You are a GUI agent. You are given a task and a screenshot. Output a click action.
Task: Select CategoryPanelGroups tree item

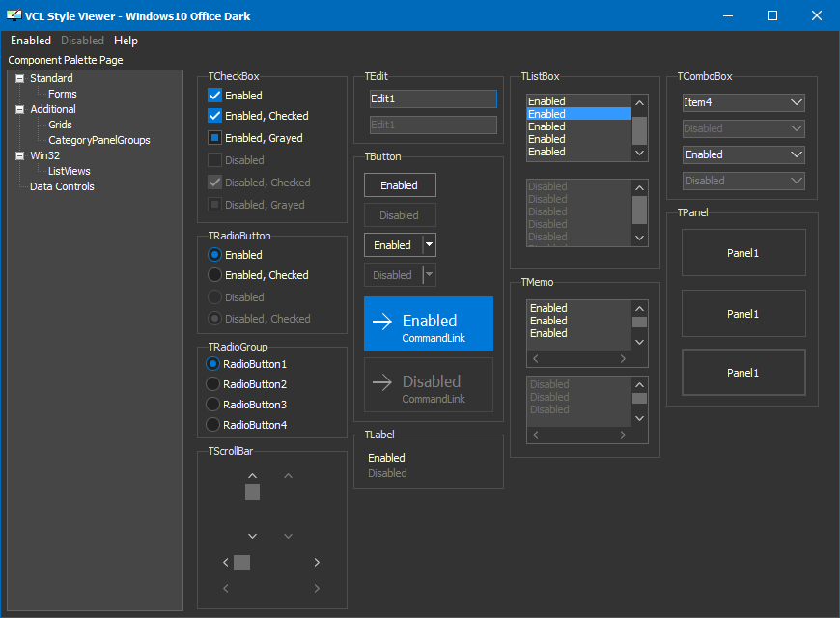[x=99, y=140]
